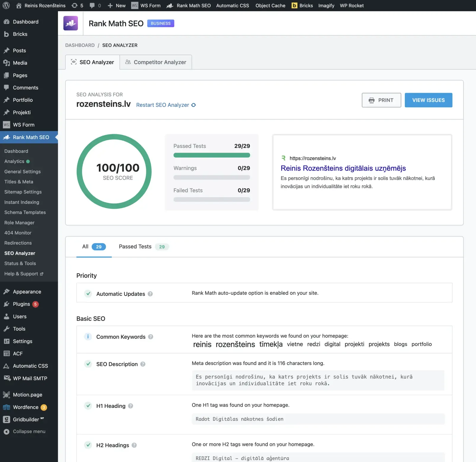
Task: Click help icon beside H2 Headings
Action: tap(134, 445)
